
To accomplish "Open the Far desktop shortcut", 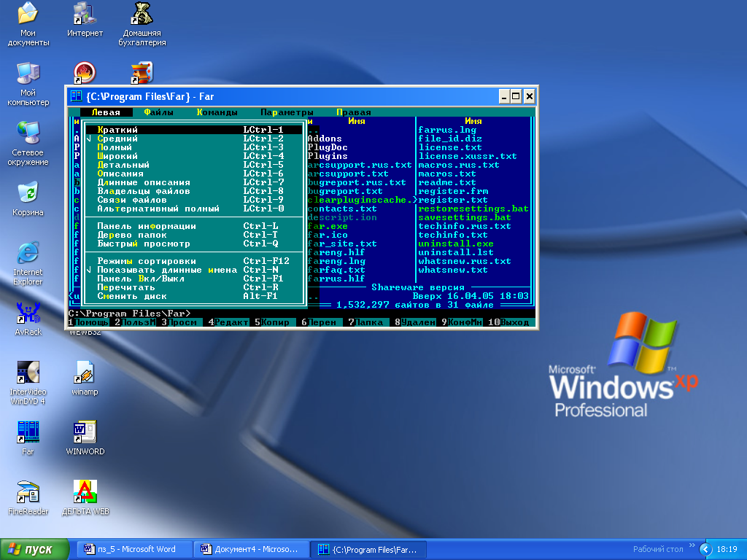I will pos(28,438).
